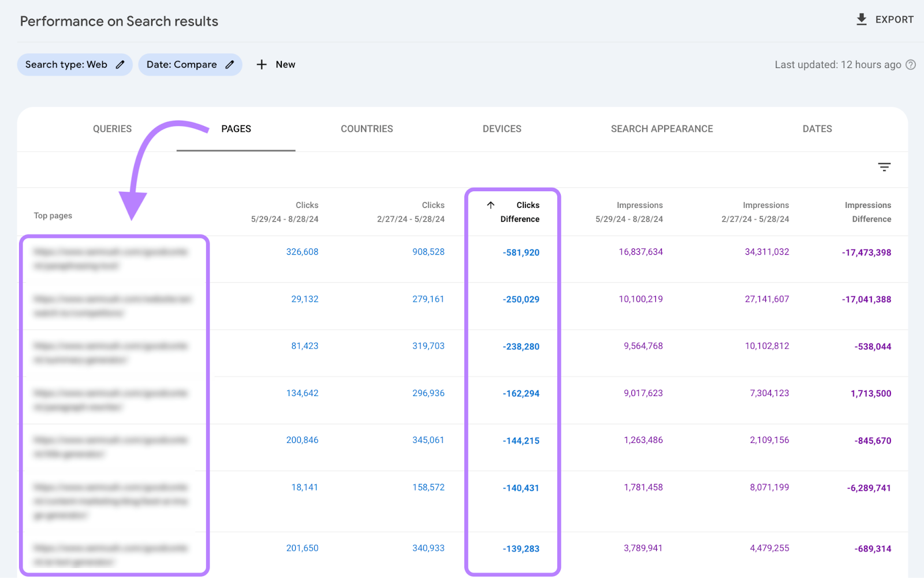Sort by Clicks 5/29/24 - 8/28/24 column
This screenshot has height=578, width=924.
tap(285, 212)
